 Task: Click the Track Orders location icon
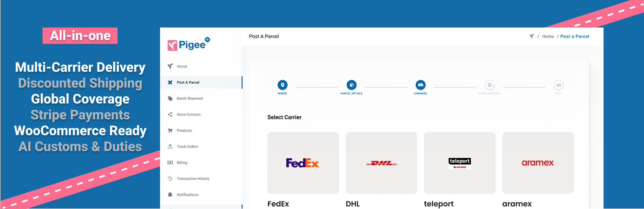click(170, 147)
